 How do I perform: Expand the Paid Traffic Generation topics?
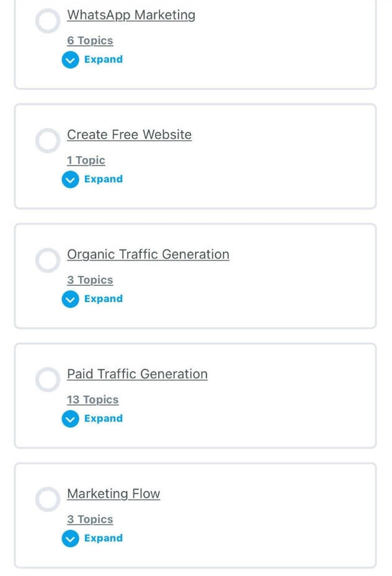point(103,419)
